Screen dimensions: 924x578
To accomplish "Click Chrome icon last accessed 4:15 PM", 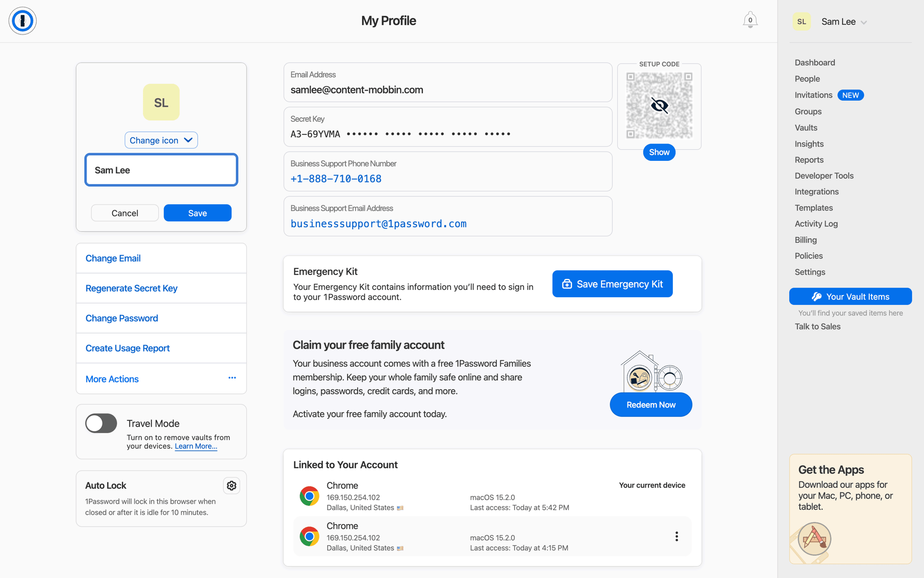I will click(x=309, y=536).
